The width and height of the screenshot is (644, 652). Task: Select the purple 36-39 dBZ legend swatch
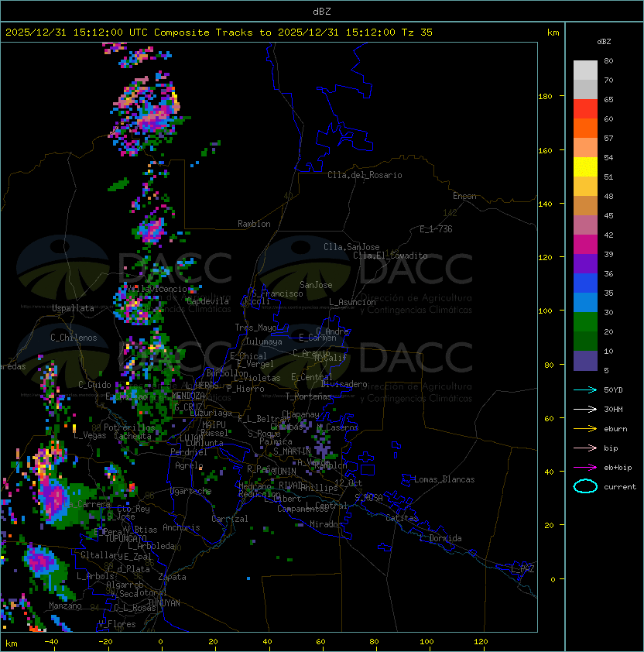pos(585,264)
